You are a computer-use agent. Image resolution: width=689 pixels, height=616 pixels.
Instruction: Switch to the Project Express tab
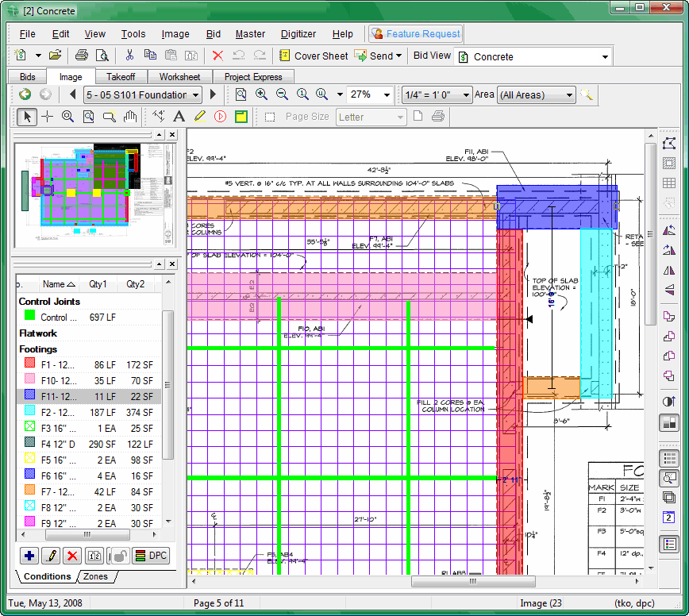(253, 77)
